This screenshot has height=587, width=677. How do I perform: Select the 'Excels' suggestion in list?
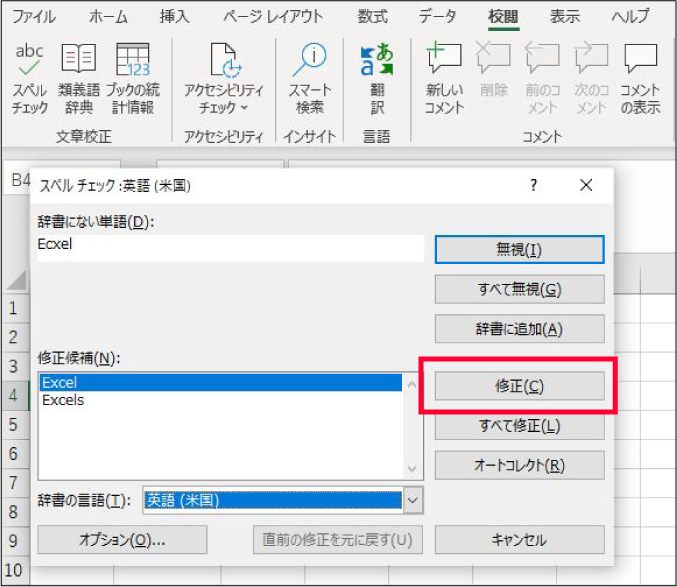(63, 400)
